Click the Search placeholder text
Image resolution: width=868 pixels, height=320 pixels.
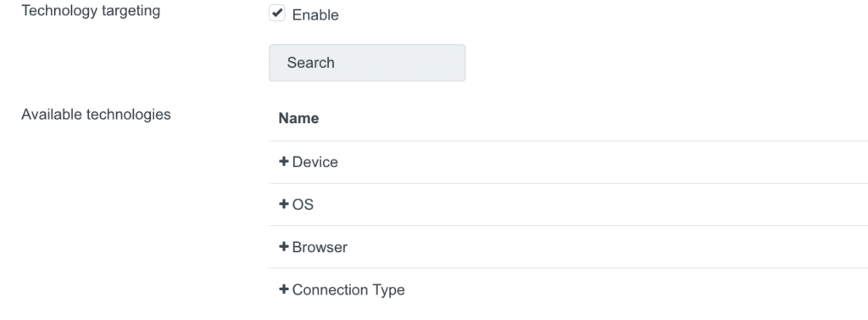tap(310, 63)
